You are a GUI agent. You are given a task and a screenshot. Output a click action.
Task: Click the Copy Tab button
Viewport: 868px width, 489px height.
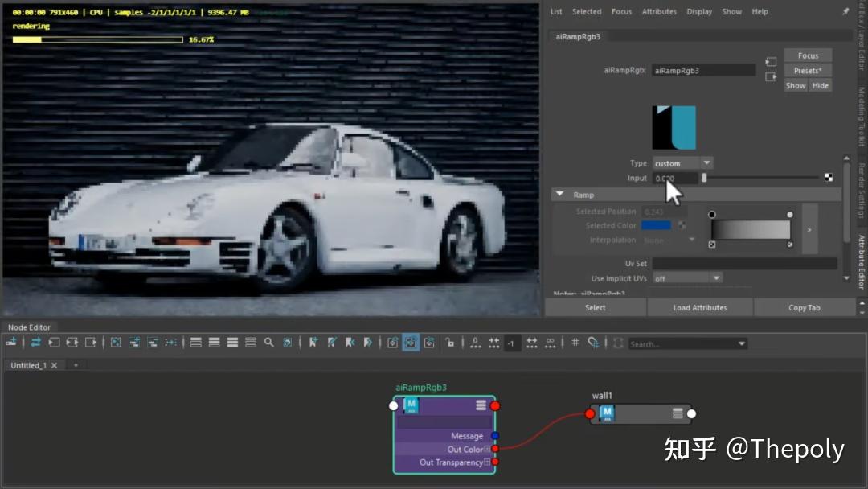click(x=805, y=307)
